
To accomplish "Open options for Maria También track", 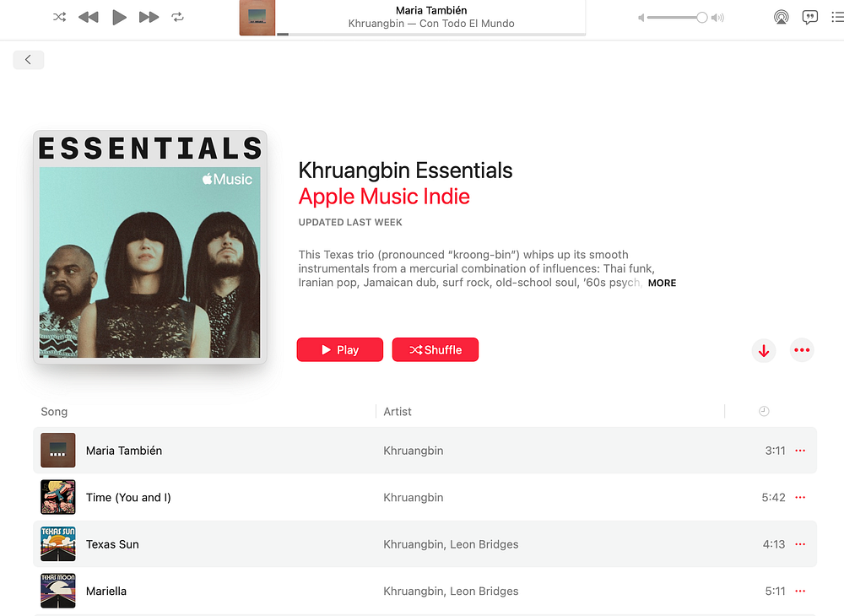I will coord(800,451).
